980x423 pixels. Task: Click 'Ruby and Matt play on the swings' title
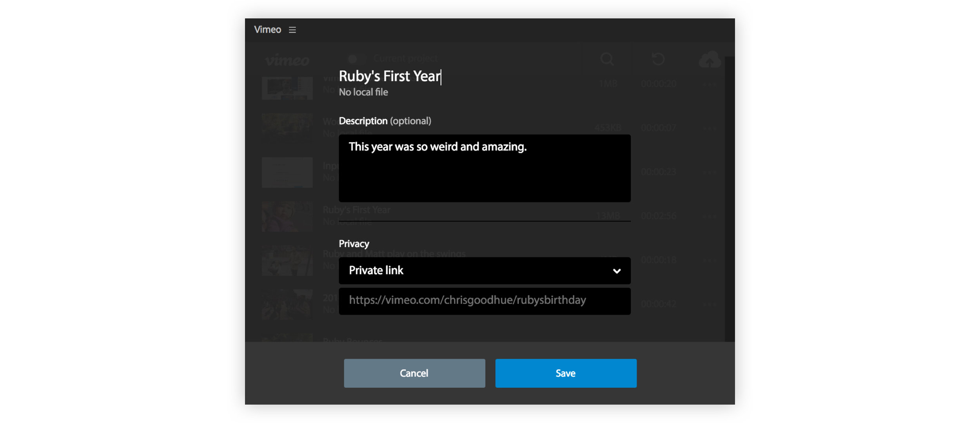click(394, 254)
